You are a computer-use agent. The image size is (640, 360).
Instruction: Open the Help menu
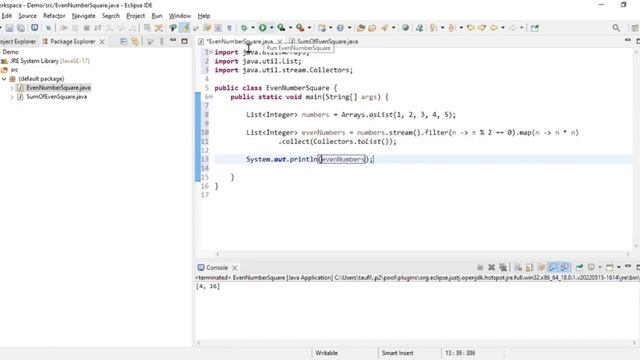[204, 16]
